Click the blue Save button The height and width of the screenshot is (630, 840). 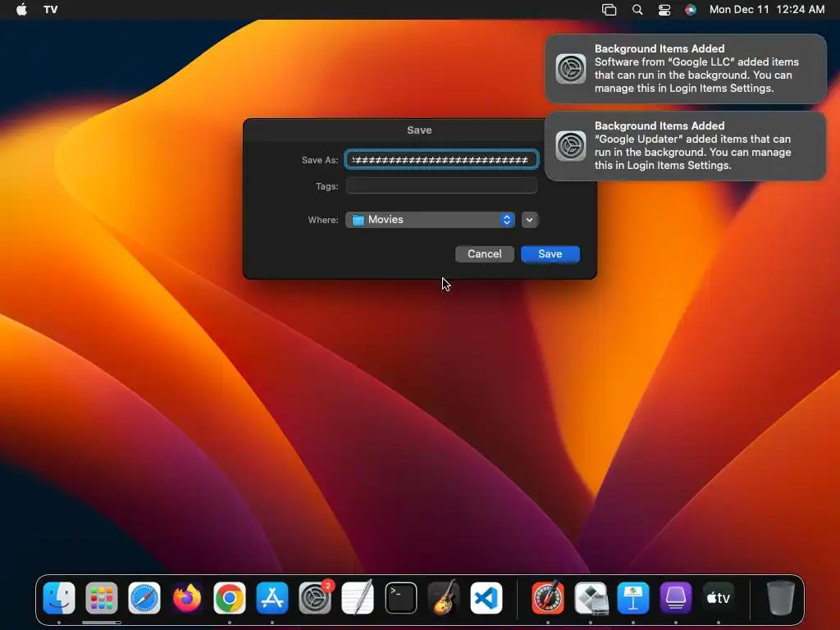click(550, 254)
